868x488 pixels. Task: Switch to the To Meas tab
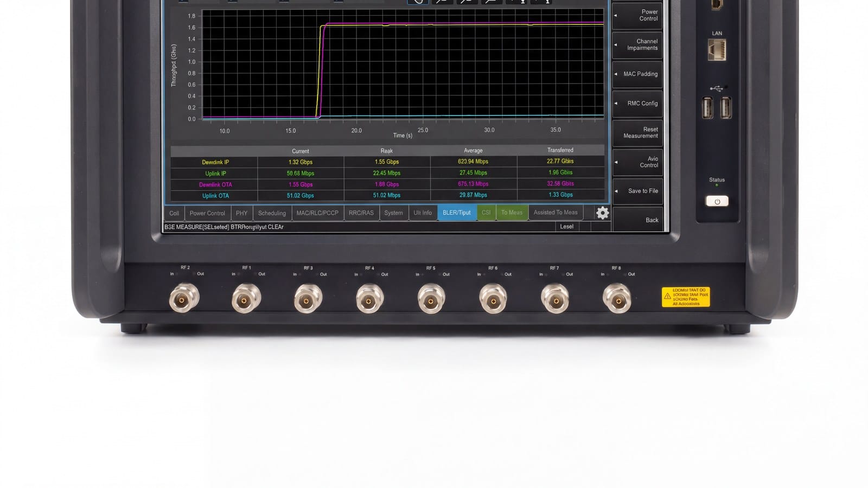(512, 213)
